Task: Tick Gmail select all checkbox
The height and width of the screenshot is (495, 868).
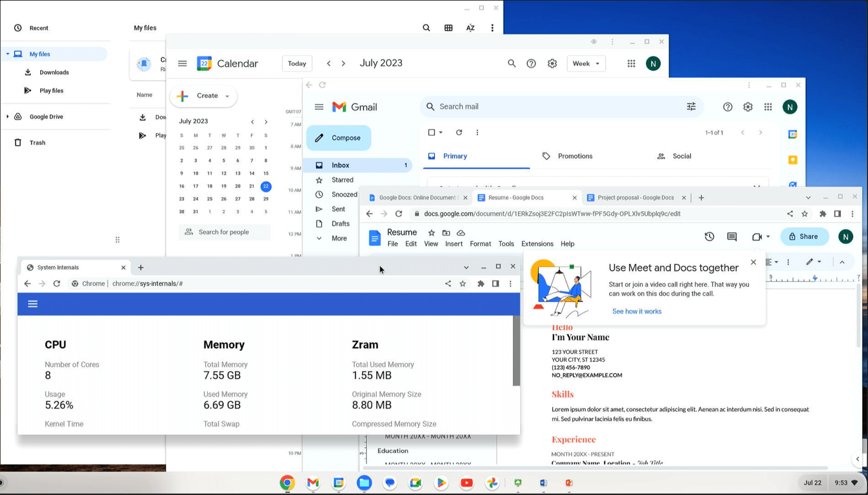Action: 431,132
